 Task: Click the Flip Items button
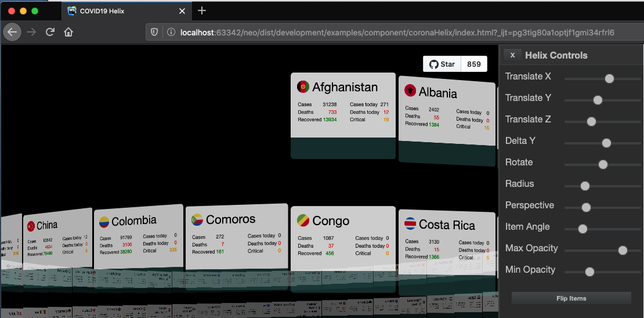pyautogui.click(x=571, y=298)
